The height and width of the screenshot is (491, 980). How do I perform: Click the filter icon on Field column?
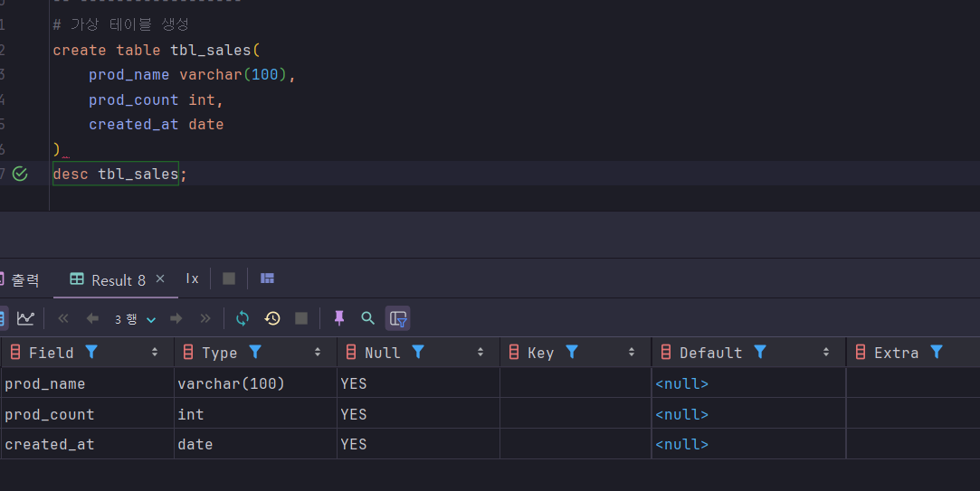click(x=91, y=353)
